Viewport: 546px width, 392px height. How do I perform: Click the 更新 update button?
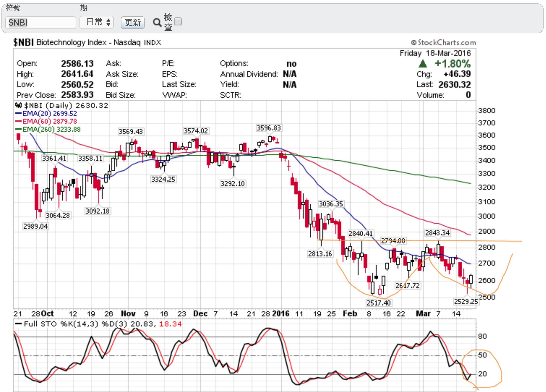pos(133,23)
